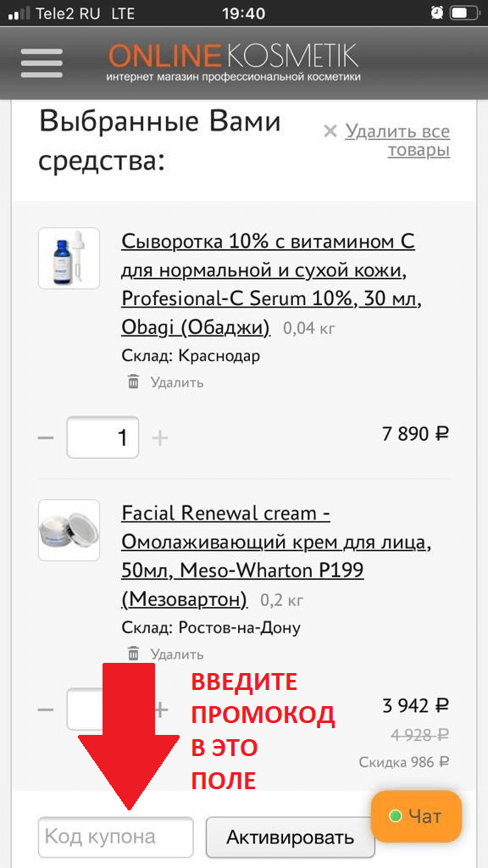
Task: Click the Код купона input field
Action: [x=115, y=837]
